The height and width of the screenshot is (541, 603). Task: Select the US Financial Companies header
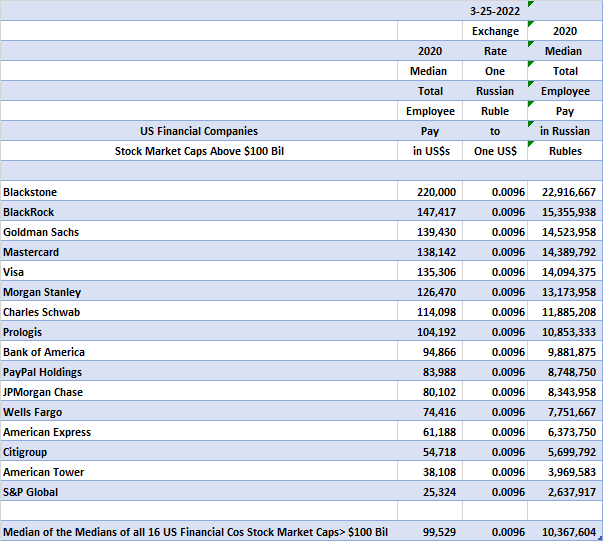199,131
